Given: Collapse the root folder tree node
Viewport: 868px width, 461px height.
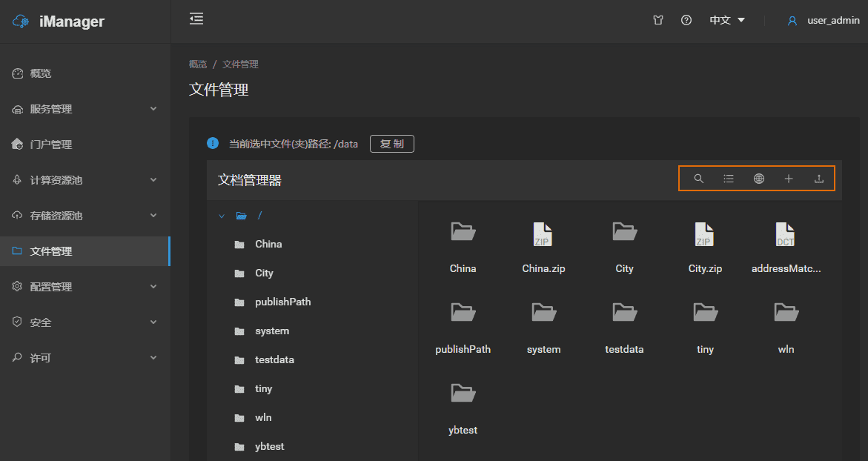Looking at the screenshot, I should point(222,216).
